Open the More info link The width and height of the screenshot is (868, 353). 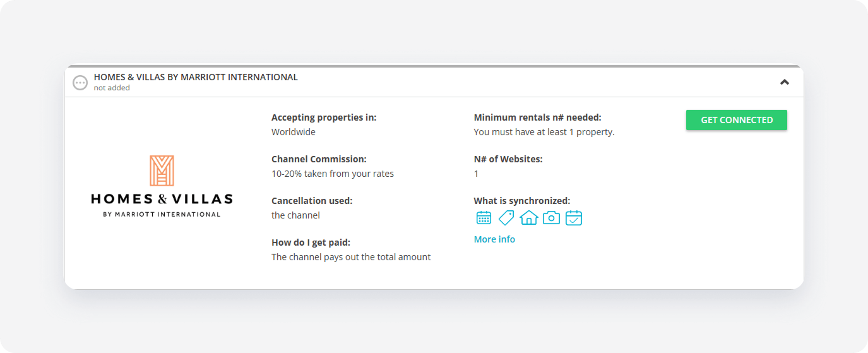pyautogui.click(x=494, y=239)
